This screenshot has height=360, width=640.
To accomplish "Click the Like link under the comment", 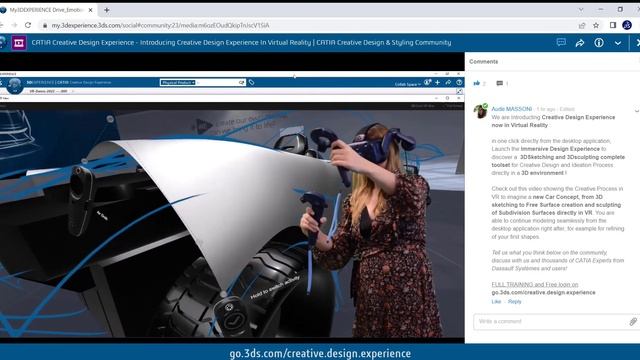I will 496,302.
